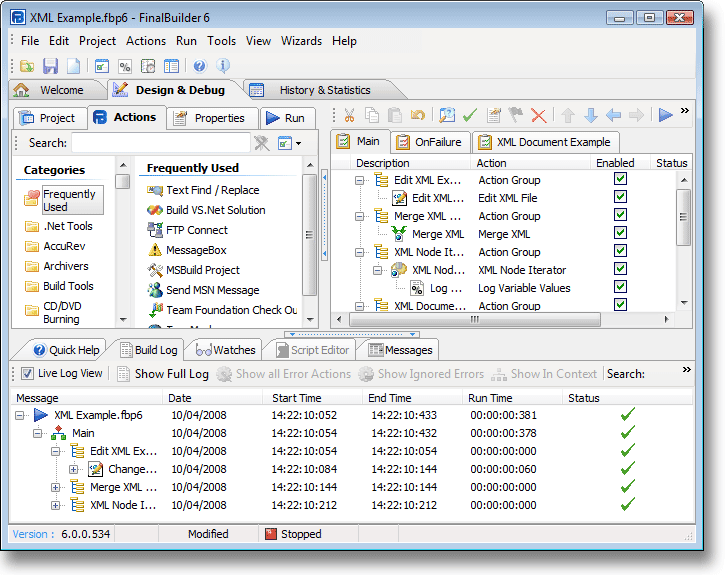Click the Move action left blue arrow
The image size is (726, 575).
pos(613,115)
